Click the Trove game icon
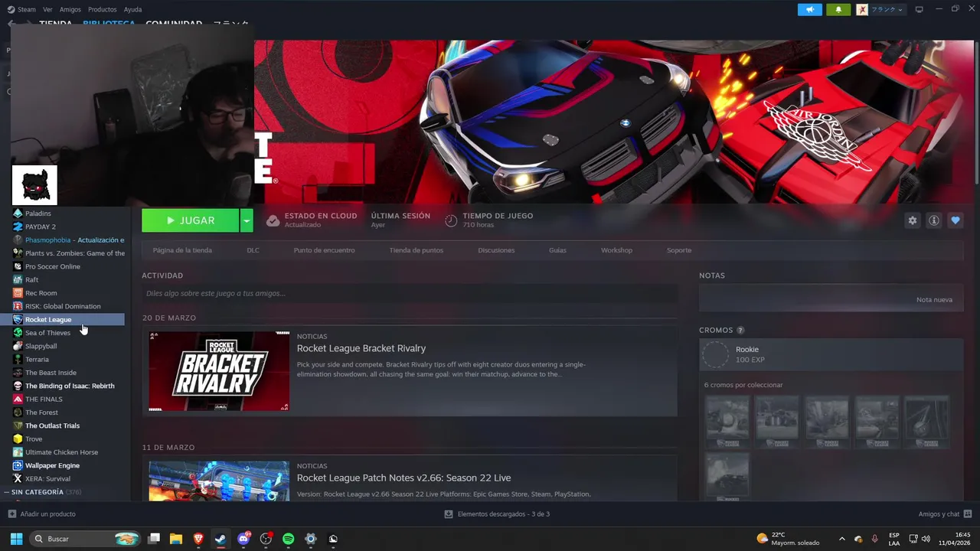The image size is (980, 551). coord(18,439)
